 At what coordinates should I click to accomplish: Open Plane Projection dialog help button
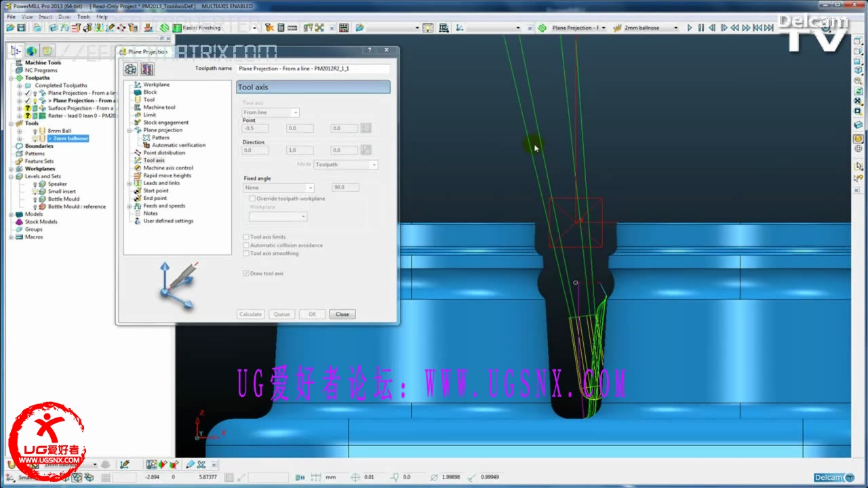click(x=370, y=51)
